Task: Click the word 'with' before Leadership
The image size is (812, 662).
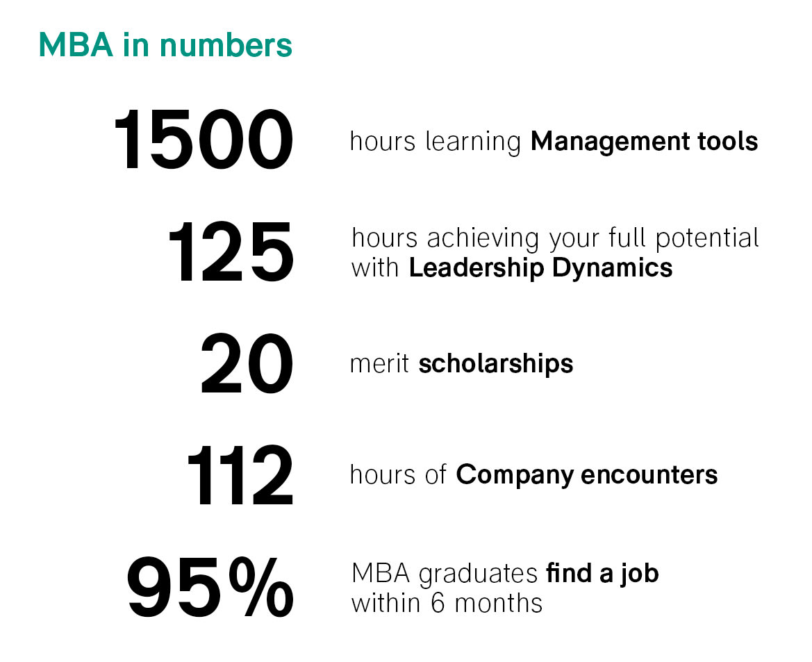Action: [375, 268]
